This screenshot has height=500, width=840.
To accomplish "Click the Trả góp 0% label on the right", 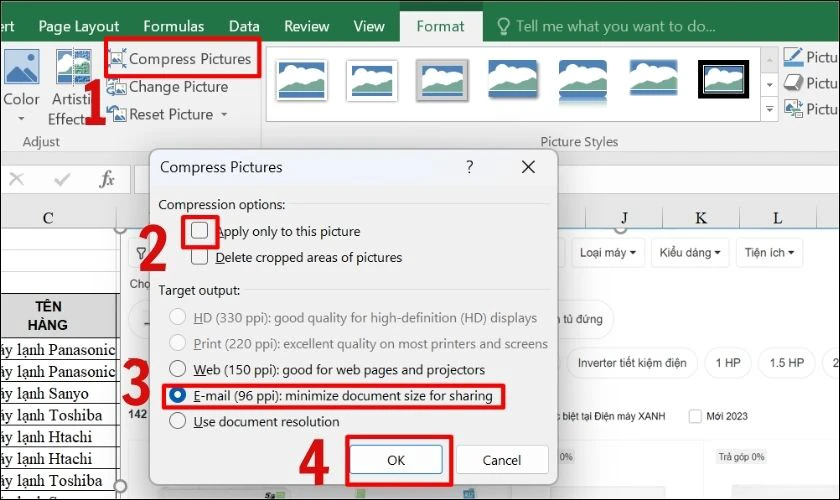I will tap(741, 457).
